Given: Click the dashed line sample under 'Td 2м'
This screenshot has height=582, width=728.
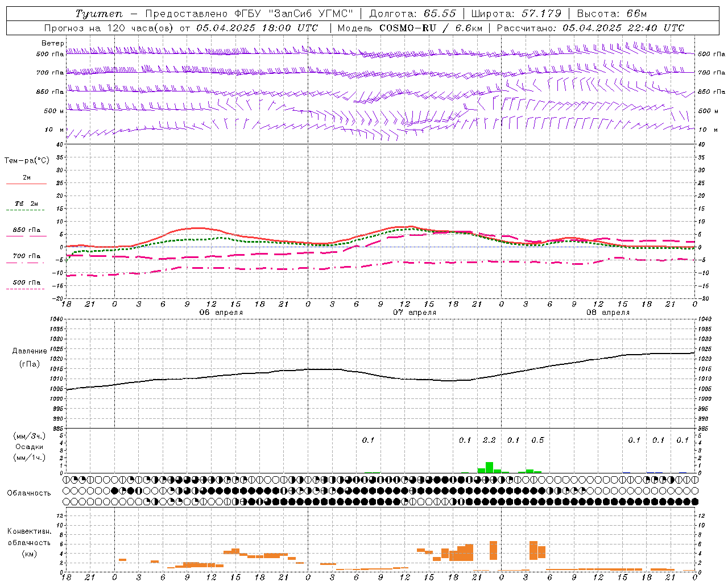Looking at the screenshot, I should point(25,210).
